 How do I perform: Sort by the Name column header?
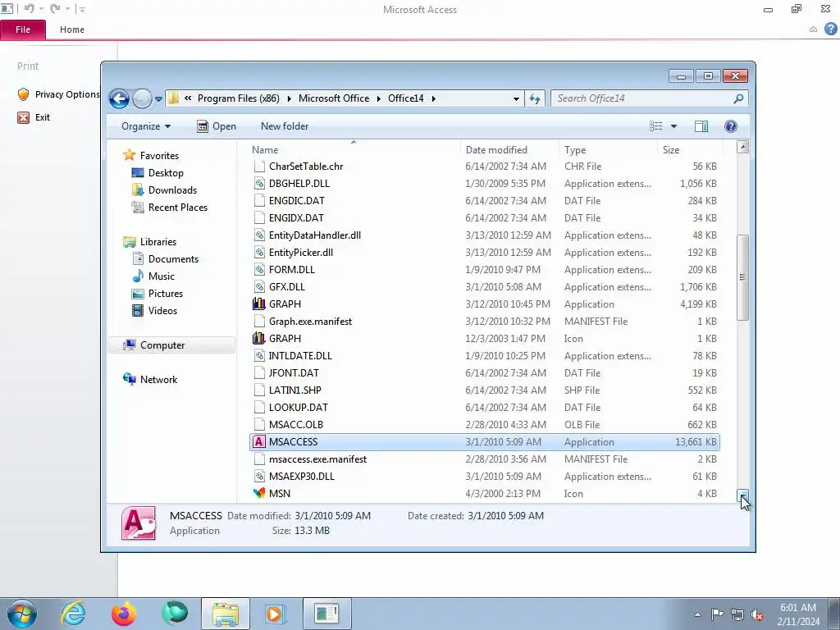[354, 150]
